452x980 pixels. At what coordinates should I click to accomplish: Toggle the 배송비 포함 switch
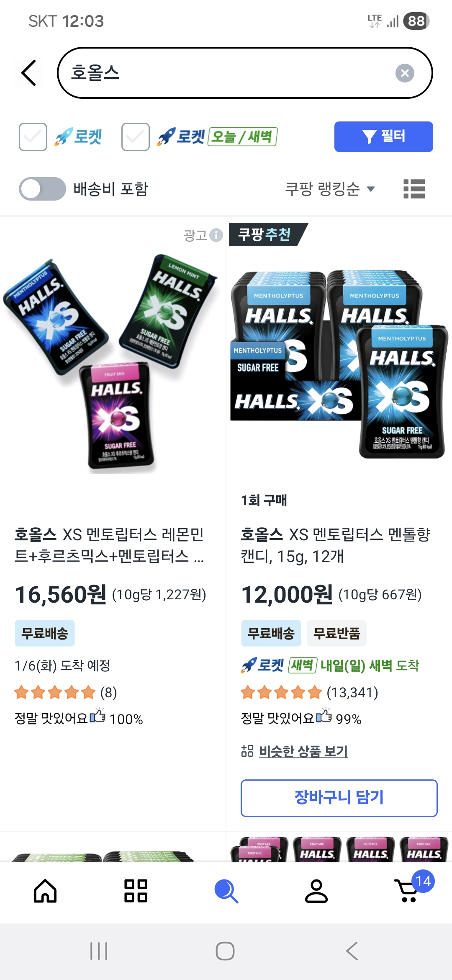[x=42, y=189]
